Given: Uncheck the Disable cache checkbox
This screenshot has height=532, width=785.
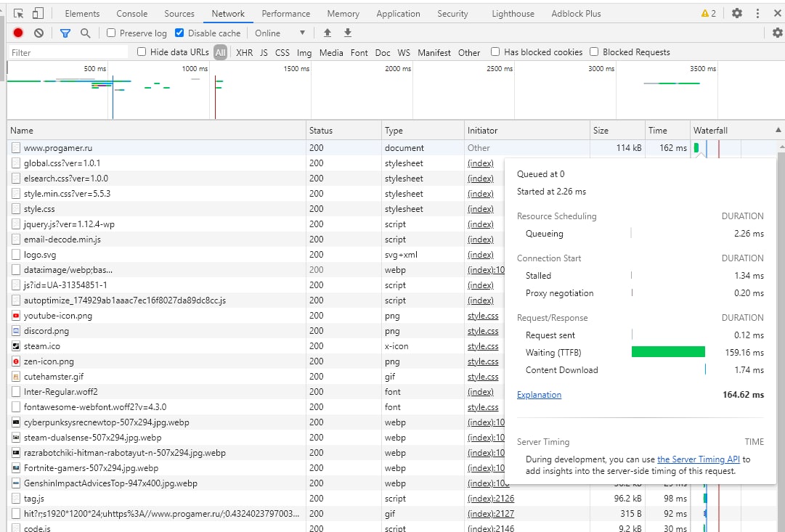Looking at the screenshot, I should pos(179,33).
